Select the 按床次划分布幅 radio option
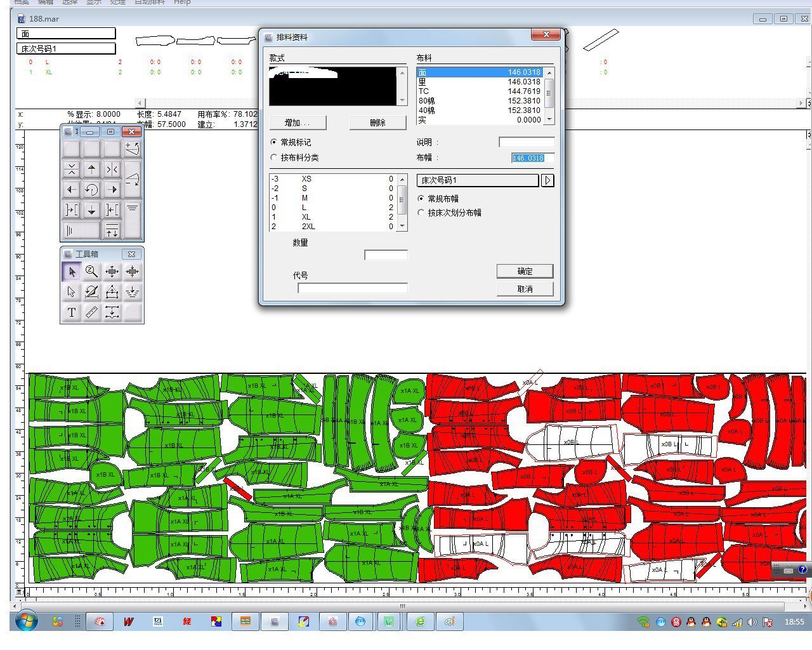Image resolution: width=812 pixels, height=650 pixels. (421, 213)
